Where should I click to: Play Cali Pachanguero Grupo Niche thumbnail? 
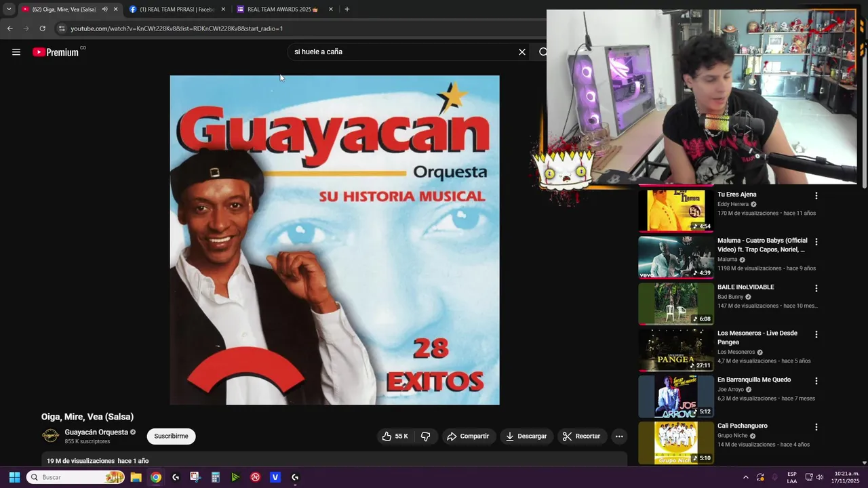(x=676, y=443)
